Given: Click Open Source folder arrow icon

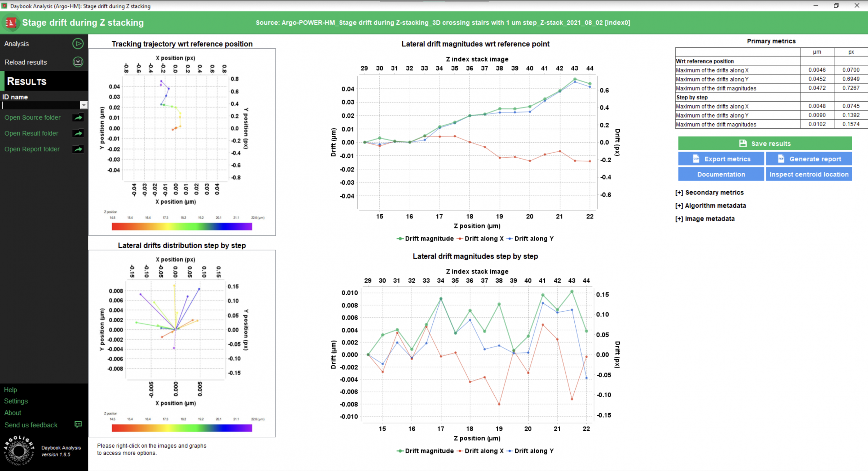Looking at the screenshot, I should (78, 118).
